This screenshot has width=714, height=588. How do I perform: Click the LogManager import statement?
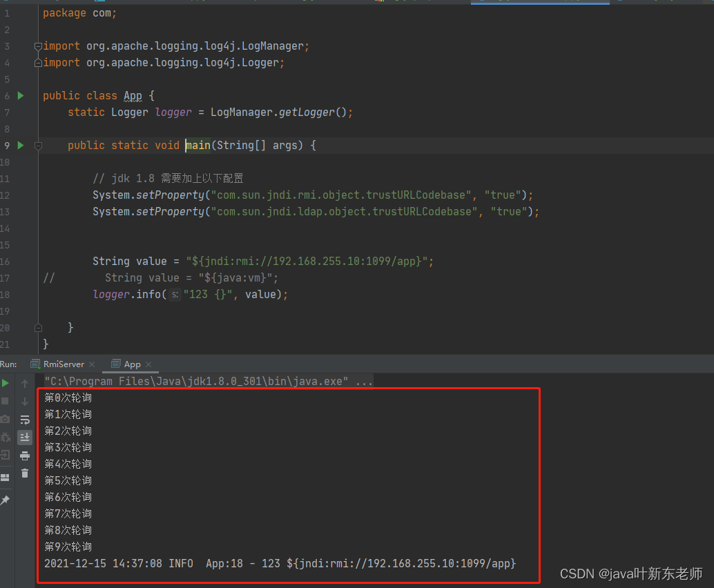pos(176,46)
